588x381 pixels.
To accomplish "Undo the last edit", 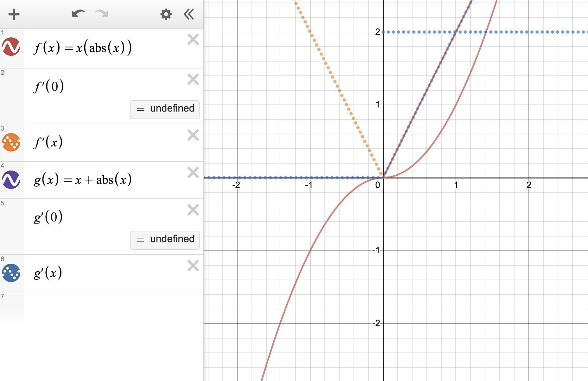I will pos(78,14).
